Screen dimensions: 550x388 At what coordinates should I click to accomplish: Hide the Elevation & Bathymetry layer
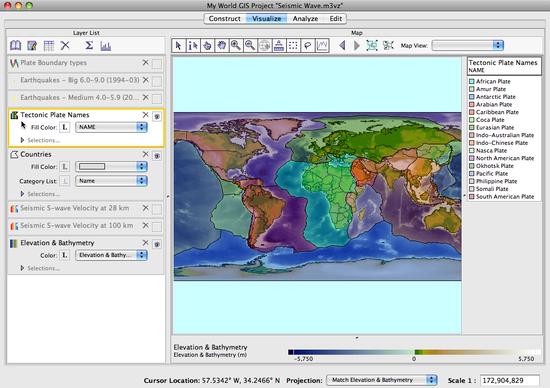pyautogui.click(x=157, y=244)
